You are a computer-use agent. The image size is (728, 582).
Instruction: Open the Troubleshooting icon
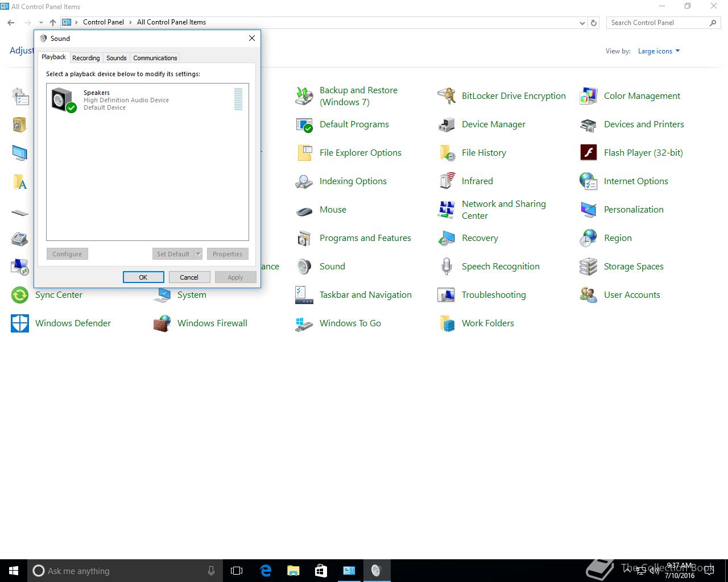[x=446, y=295]
